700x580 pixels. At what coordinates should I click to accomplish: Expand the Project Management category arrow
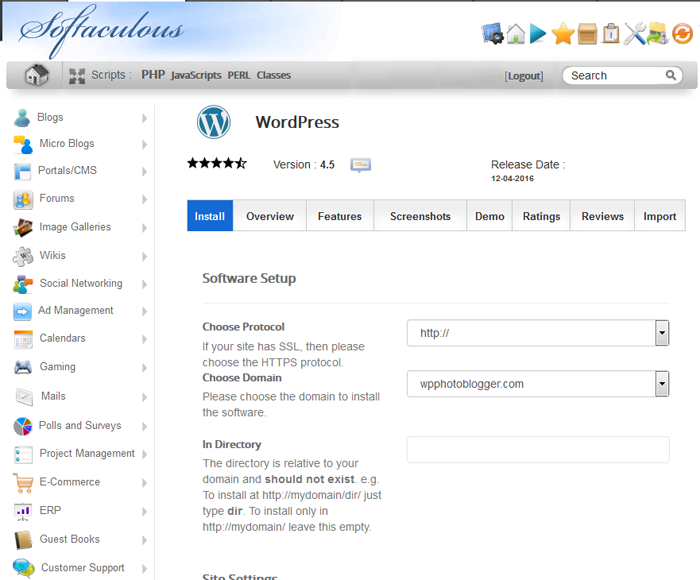(x=144, y=454)
